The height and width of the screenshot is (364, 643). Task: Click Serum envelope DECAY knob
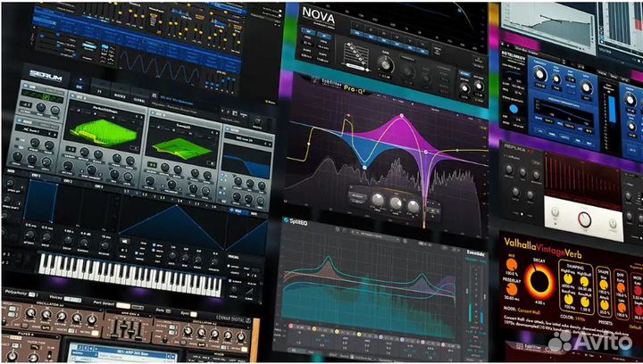[69, 240]
